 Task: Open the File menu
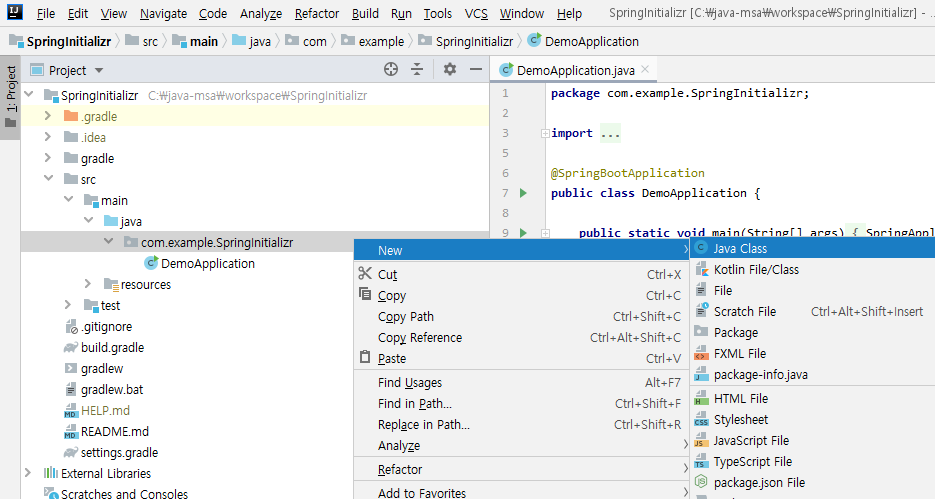click(46, 13)
